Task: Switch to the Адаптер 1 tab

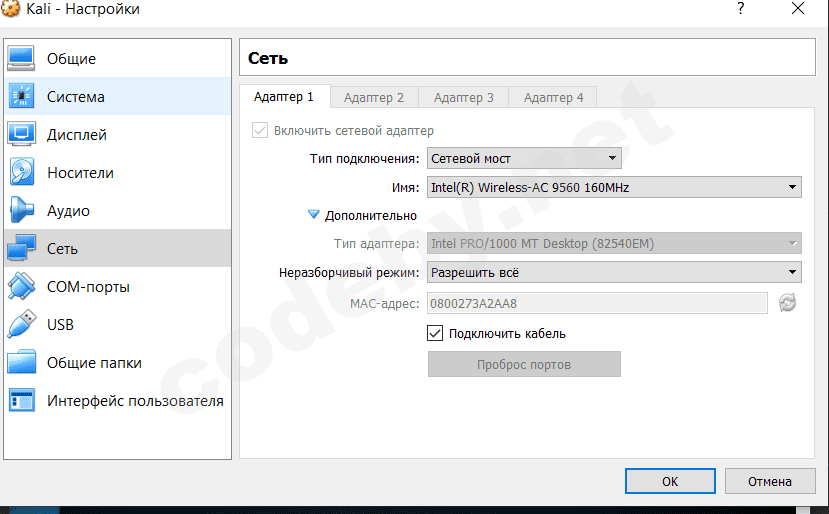Action: [284, 97]
